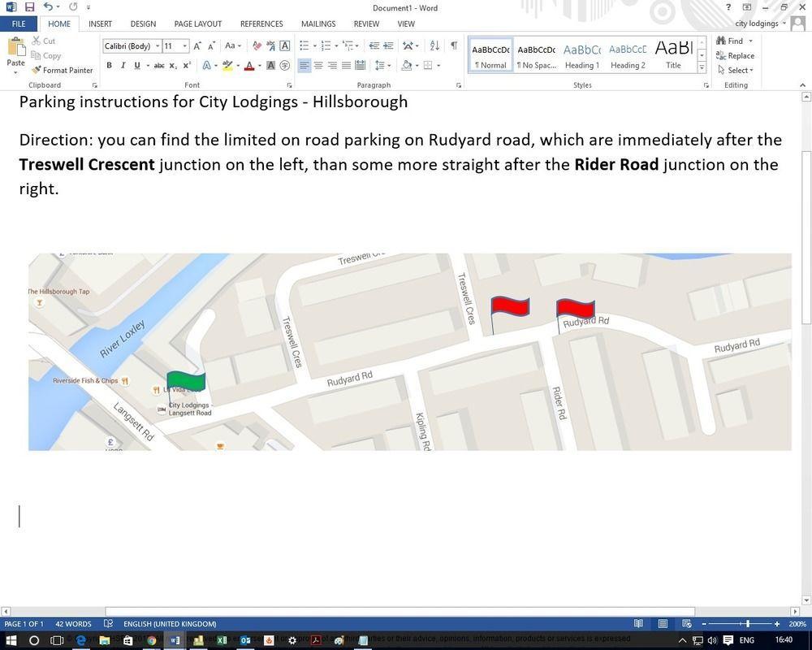
Task: Justify the paragraph text
Action: point(347,65)
